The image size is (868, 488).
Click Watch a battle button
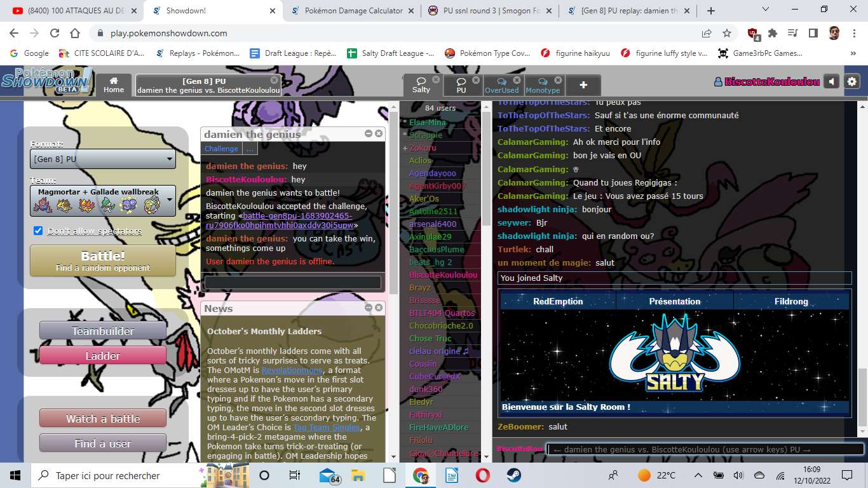point(103,419)
